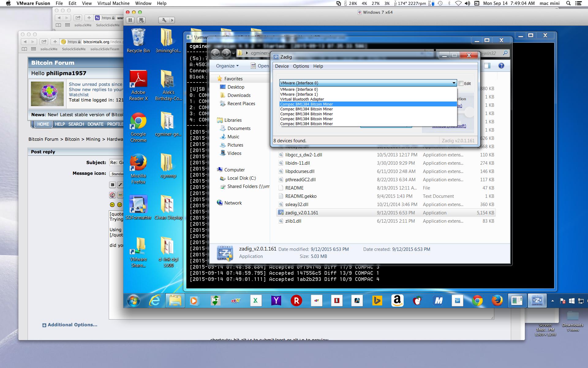Open the Netflix taskbar shortcut

(x=337, y=301)
